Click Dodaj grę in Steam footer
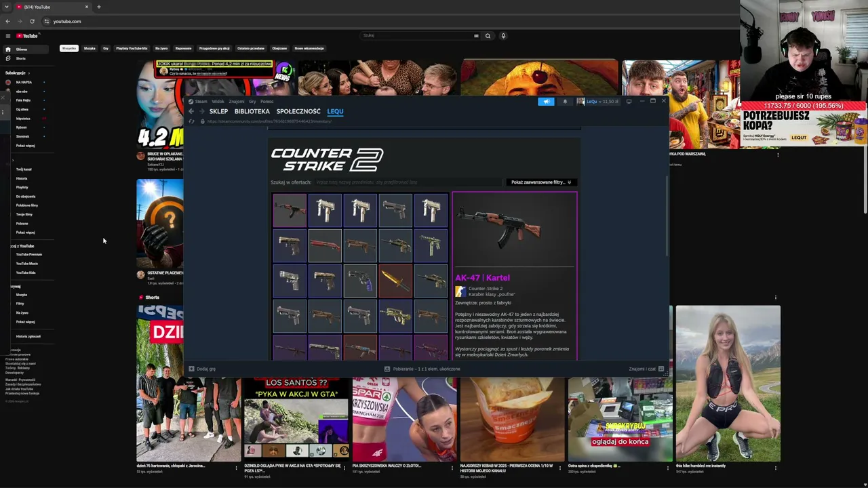868x488 pixels. (x=202, y=369)
